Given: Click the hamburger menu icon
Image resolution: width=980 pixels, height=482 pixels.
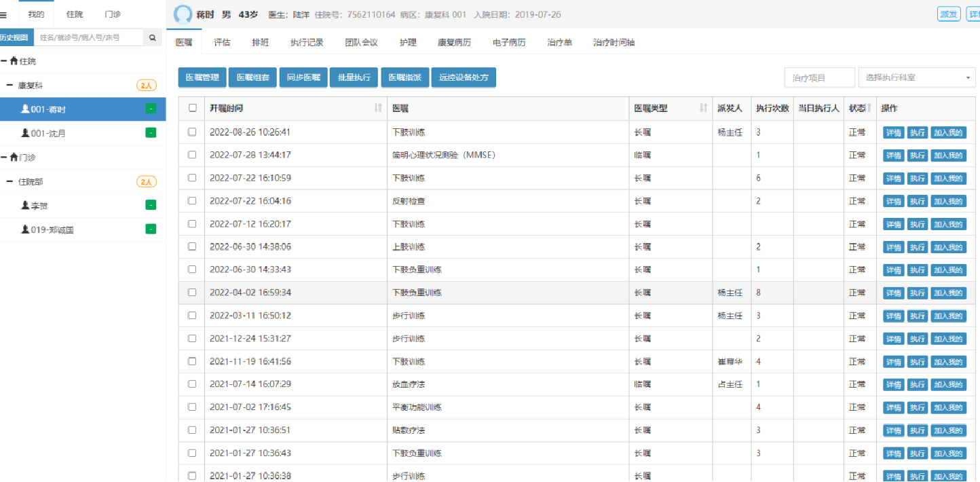Looking at the screenshot, I should pyautogui.click(x=3, y=14).
